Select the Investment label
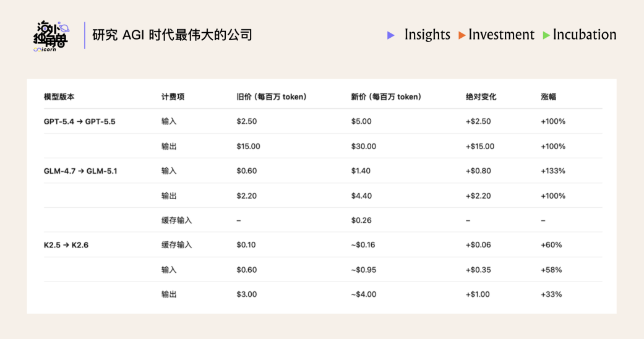The height and width of the screenshot is (339, 644). pyautogui.click(x=501, y=35)
